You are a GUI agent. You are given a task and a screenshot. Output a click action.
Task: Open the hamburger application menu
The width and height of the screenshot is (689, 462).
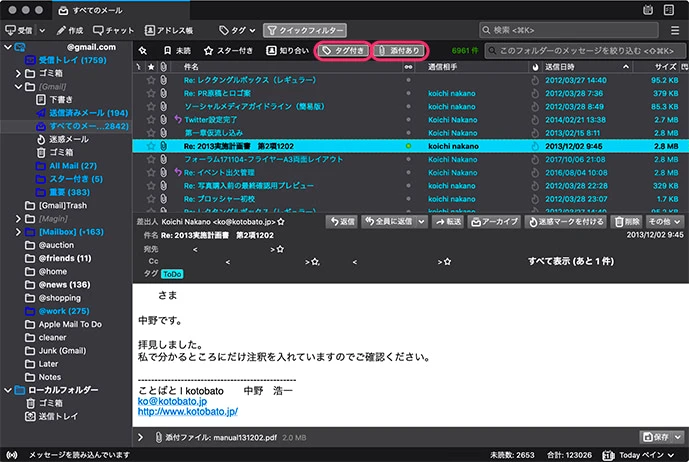click(x=674, y=31)
